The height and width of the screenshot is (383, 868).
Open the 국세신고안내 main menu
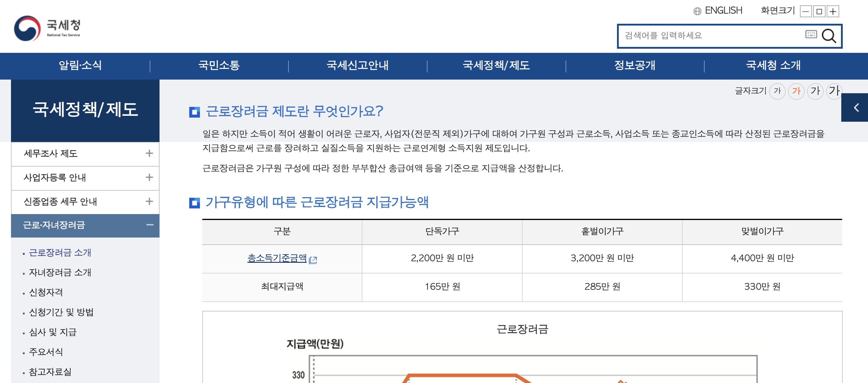358,65
